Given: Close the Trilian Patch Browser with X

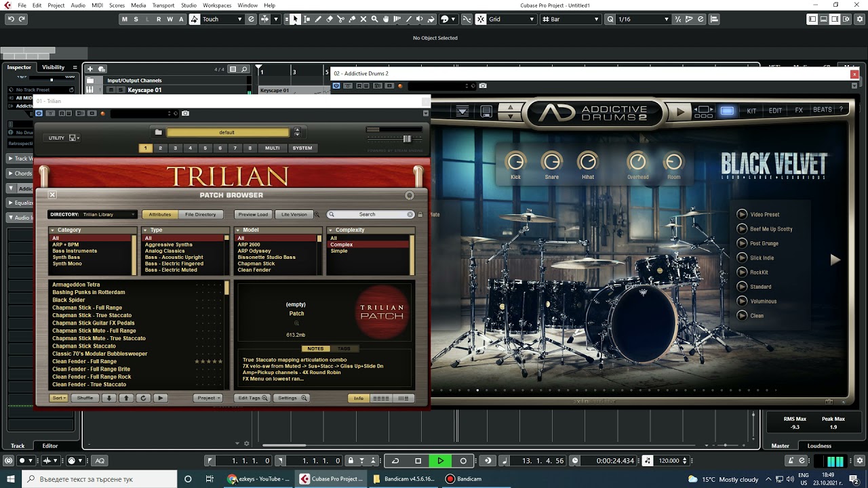Looking at the screenshot, I should pyautogui.click(x=52, y=195).
